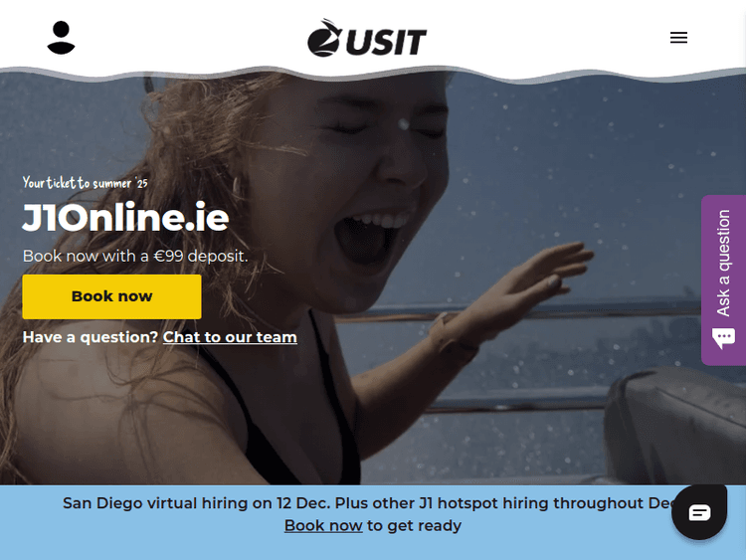Click the 'Your ticket to summer '25' tagline

(86, 183)
